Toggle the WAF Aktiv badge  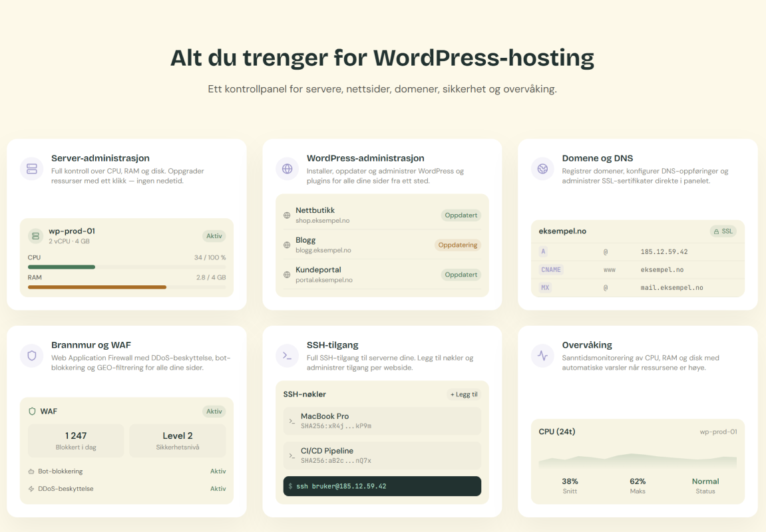[x=214, y=412]
